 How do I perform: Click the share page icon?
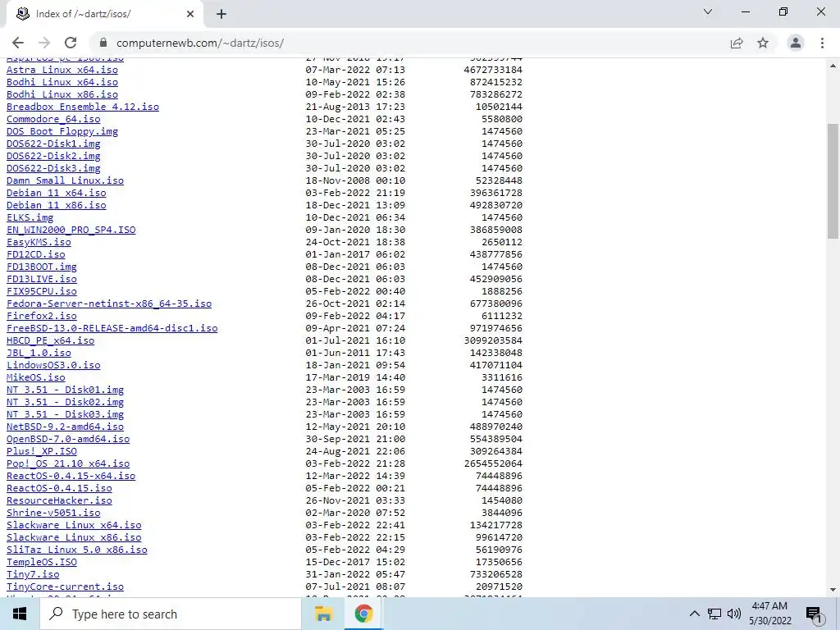pos(737,43)
